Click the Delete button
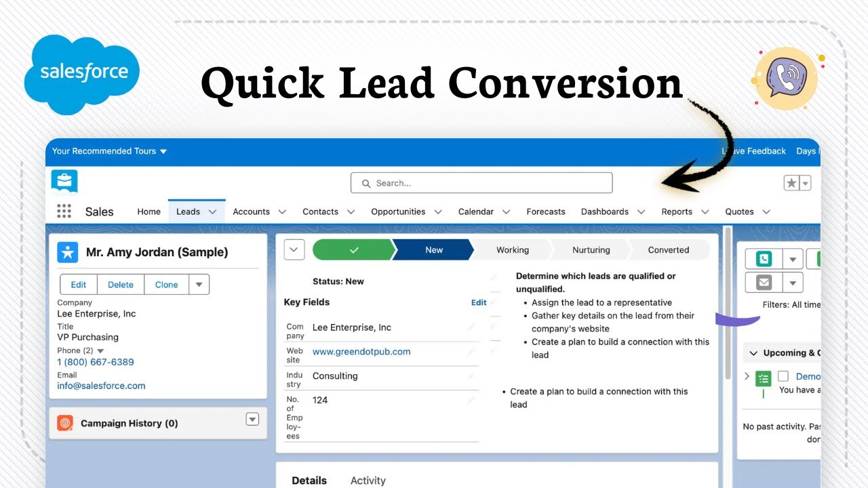This screenshot has height=488, width=868. (121, 285)
